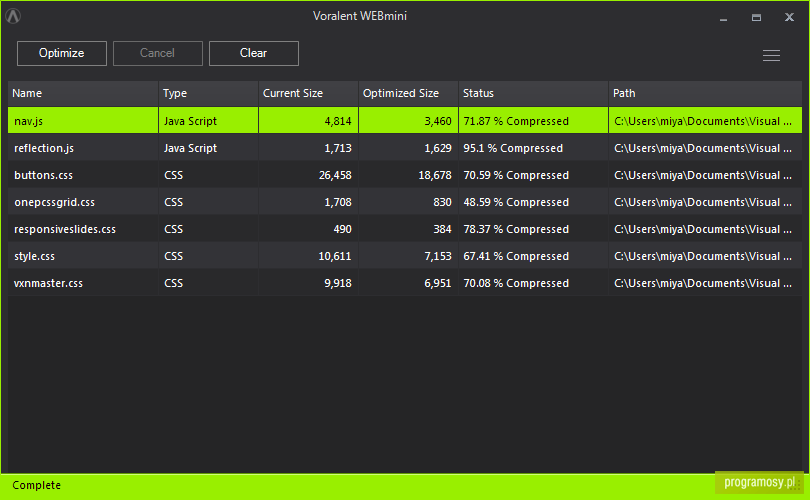Click current size 9,918 cell
Viewport: 810px width, 500px height.
pyautogui.click(x=308, y=283)
